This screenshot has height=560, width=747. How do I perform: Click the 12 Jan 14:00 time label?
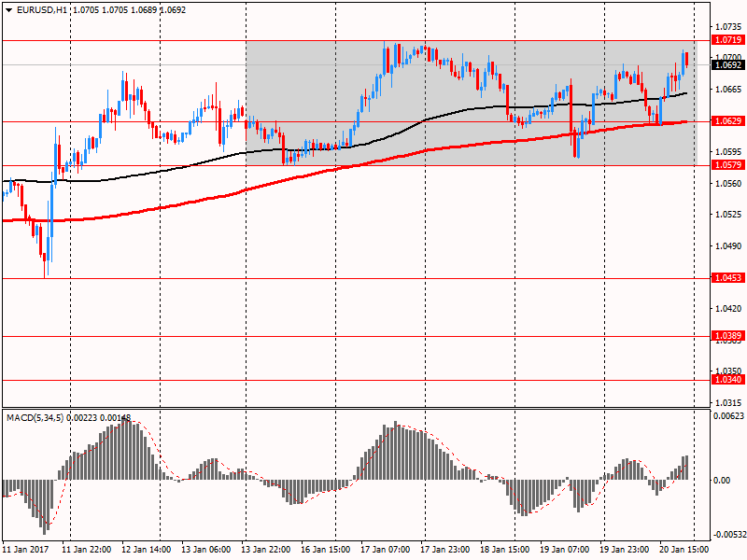147,549
